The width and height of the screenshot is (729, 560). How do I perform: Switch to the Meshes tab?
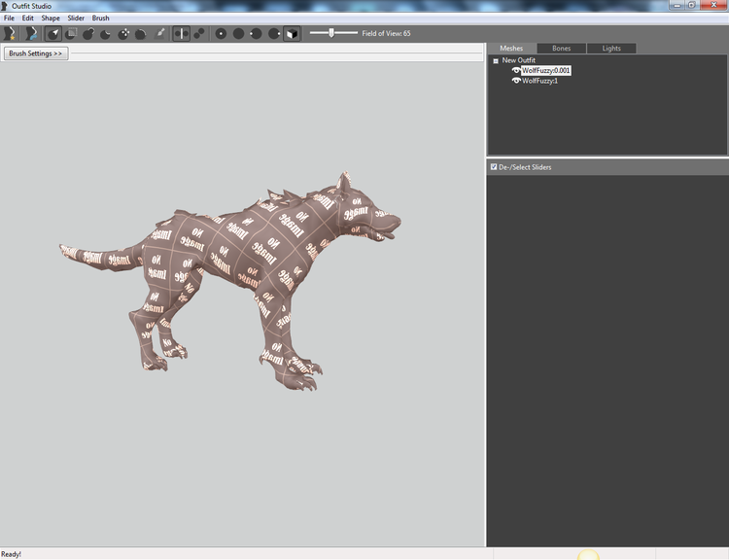[x=511, y=49]
